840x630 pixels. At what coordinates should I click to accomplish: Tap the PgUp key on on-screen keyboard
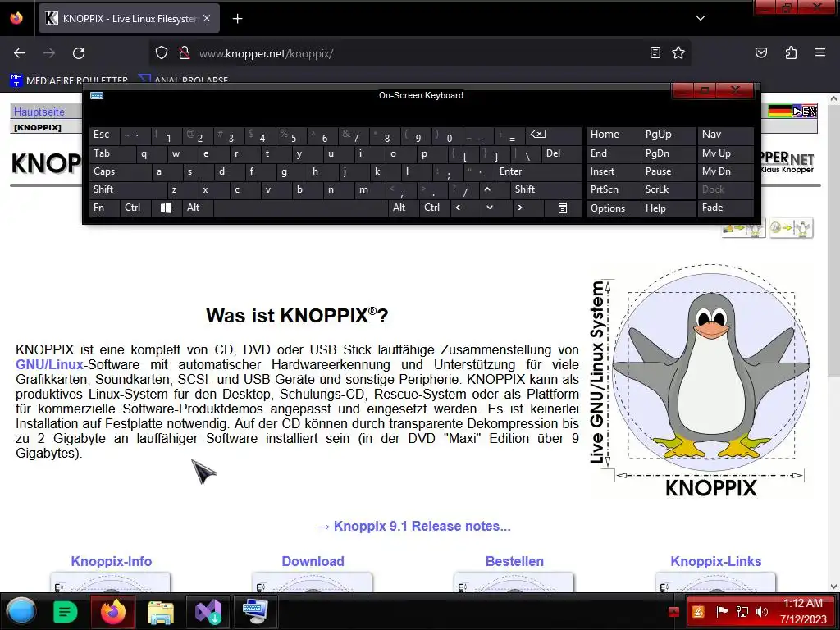point(668,135)
